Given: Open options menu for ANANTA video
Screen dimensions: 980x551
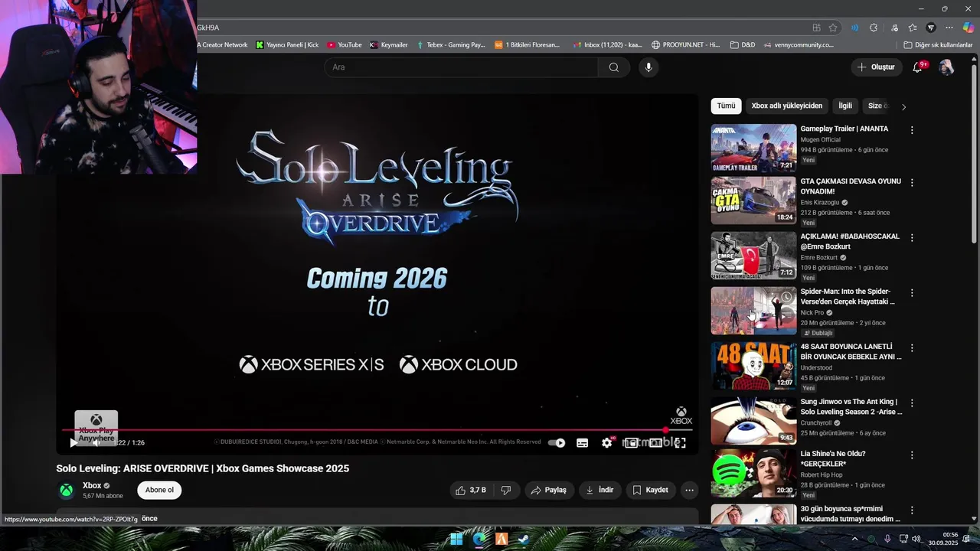Looking at the screenshot, I should click(x=911, y=130).
